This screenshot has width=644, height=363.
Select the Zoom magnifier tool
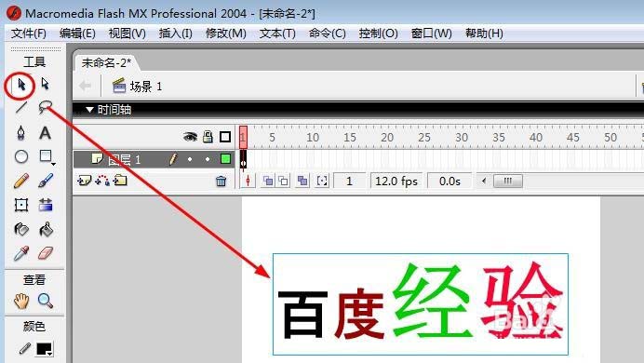pyautogui.click(x=46, y=301)
